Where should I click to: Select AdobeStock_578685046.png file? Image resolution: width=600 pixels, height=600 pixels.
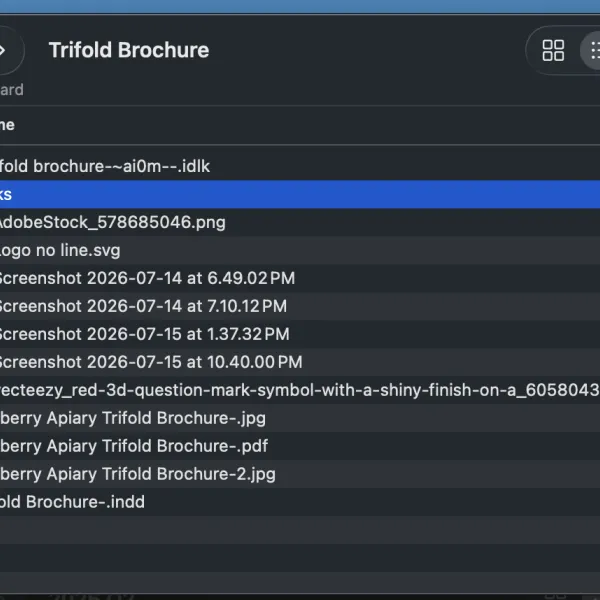(x=113, y=222)
